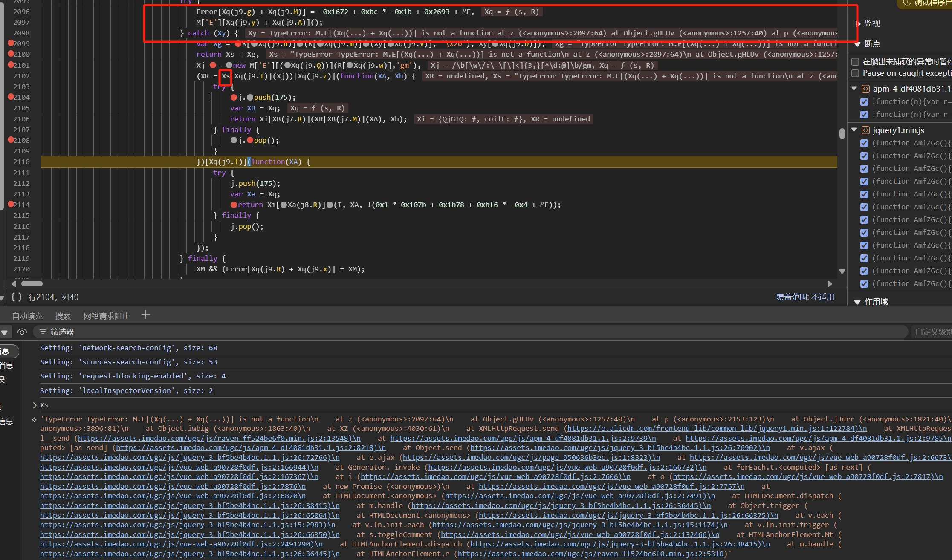Screen dimensions: 952x560
Task: Enable Pause on caught exceptions checkbox
Action: point(855,73)
